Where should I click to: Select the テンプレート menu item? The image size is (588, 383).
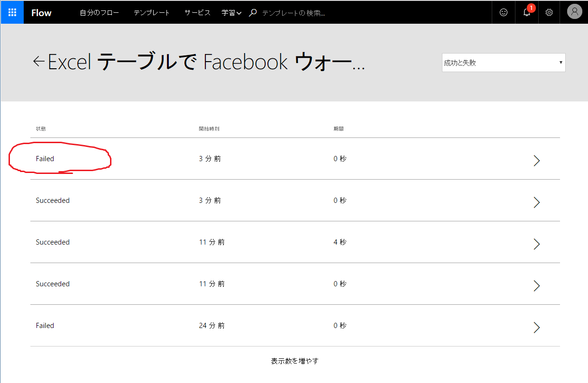tap(151, 12)
